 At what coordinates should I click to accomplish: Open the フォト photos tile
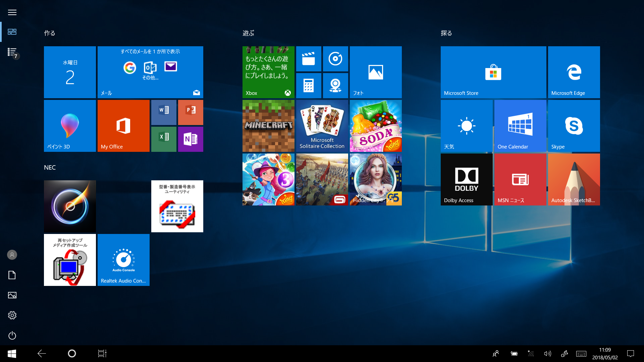pos(376,72)
